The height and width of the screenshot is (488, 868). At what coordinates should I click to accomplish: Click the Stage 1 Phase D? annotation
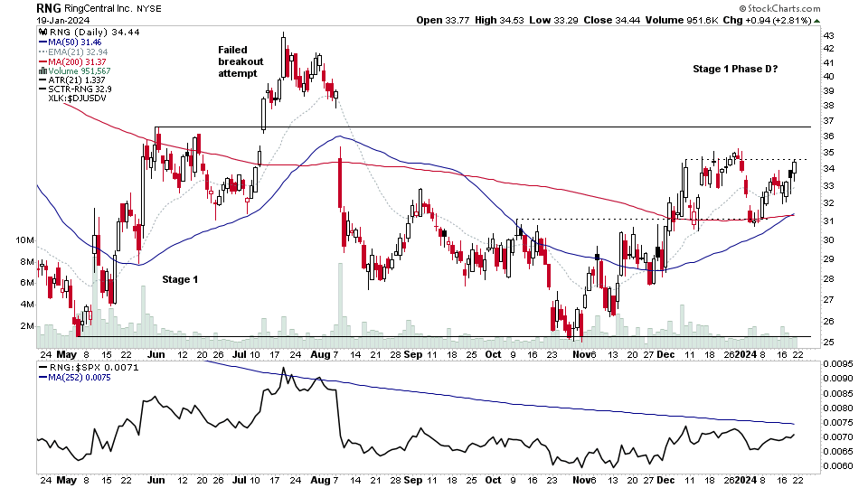pyautogui.click(x=735, y=70)
